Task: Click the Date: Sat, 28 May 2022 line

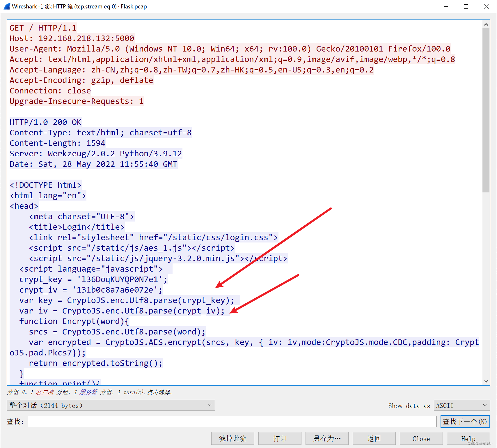Action: coord(93,164)
